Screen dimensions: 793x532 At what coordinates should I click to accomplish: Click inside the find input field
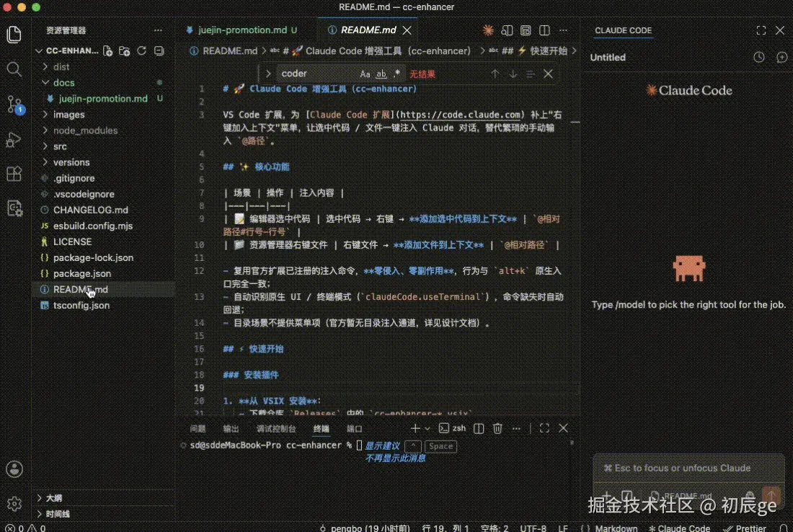tap(318, 74)
